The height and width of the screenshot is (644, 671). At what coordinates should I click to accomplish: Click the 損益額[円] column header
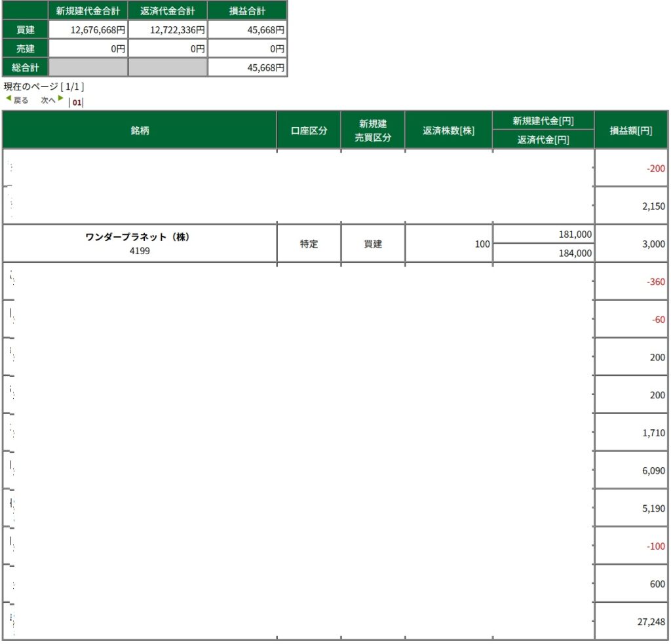pyautogui.click(x=631, y=130)
